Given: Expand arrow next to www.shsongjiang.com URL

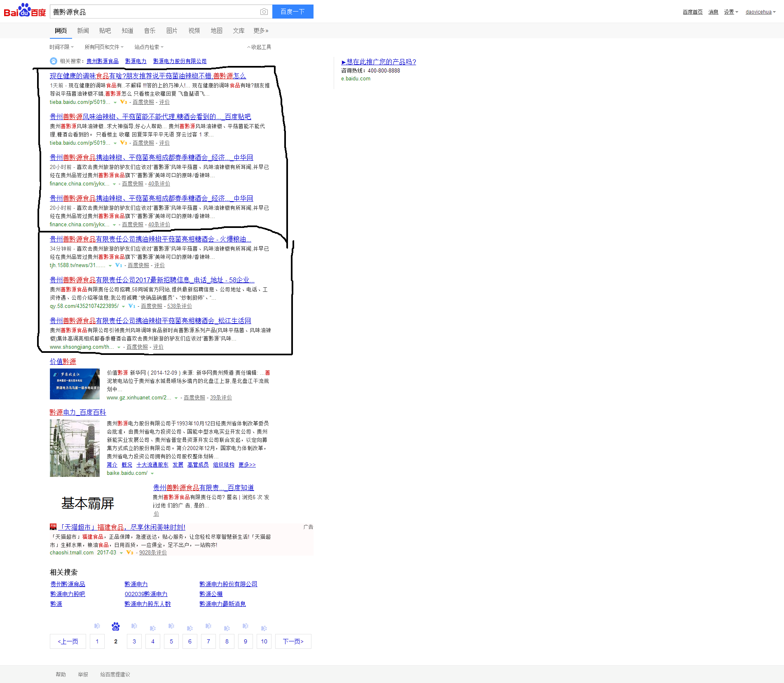Looking at the screenshot, I should (119, 347).
